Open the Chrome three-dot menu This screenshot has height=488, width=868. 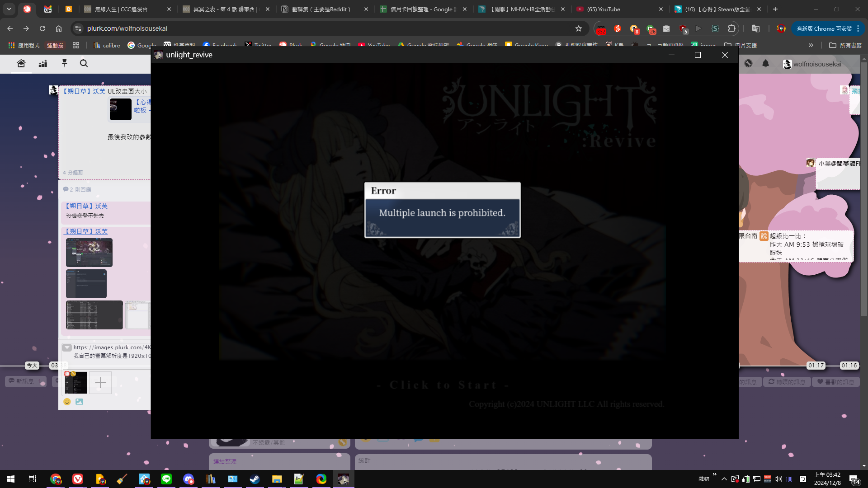tap(858, 28)
